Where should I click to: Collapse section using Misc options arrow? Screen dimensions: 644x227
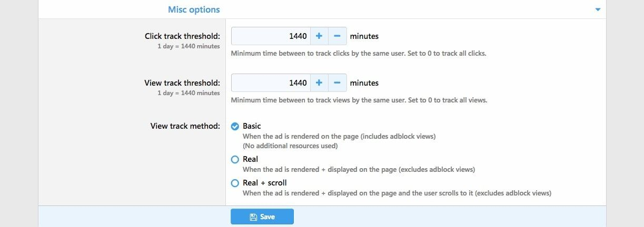click(x=598, y=9)
